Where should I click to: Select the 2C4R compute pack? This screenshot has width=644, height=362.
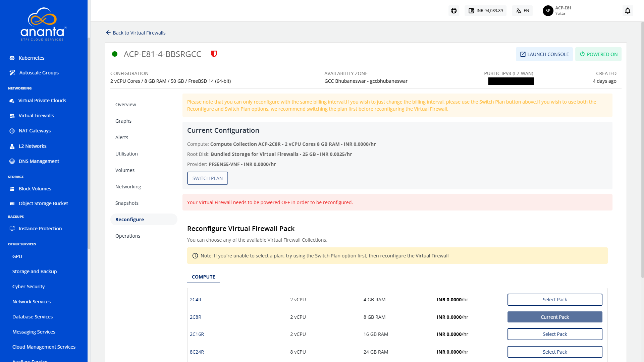click(x=554, y=299)
